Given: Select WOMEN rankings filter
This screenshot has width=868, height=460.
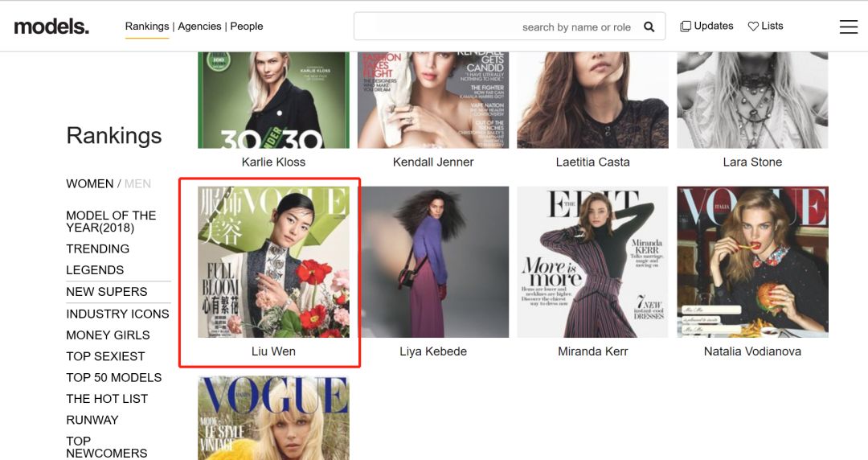Looking at the screenshot, I should [90, 183].
